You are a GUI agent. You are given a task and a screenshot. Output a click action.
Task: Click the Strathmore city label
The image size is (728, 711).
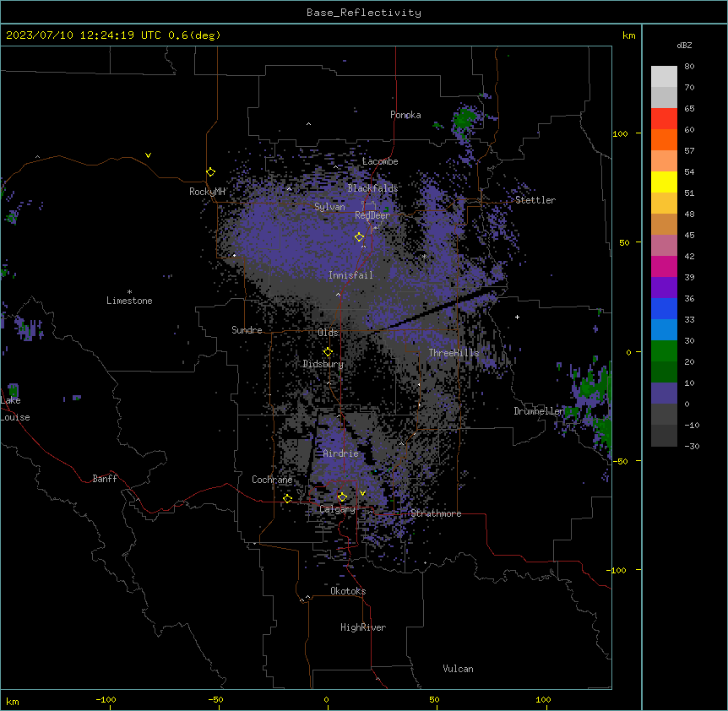click(x=436, y=513)
